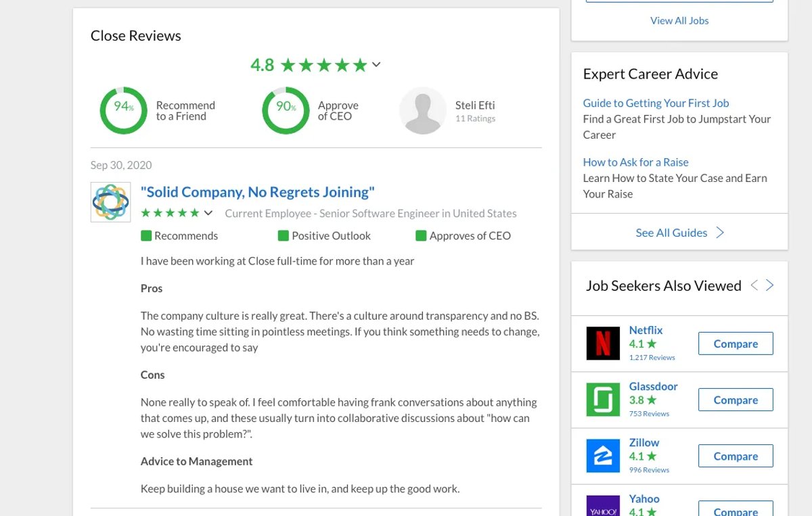812x516 pixels.
Task: Expand the 4.8 overall rating breakdown chevron
Action: [376, 65]
